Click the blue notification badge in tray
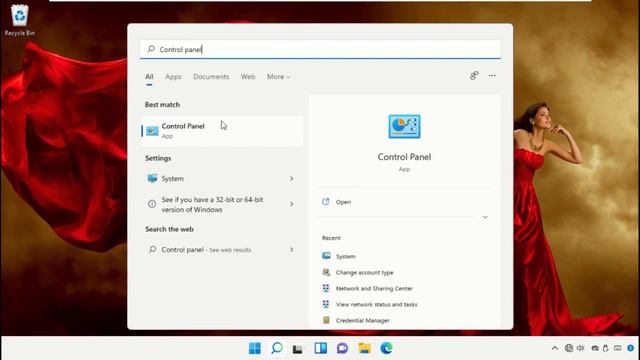Screen dimensions: 640x360 pyautogui.click(x=631, y=348)
